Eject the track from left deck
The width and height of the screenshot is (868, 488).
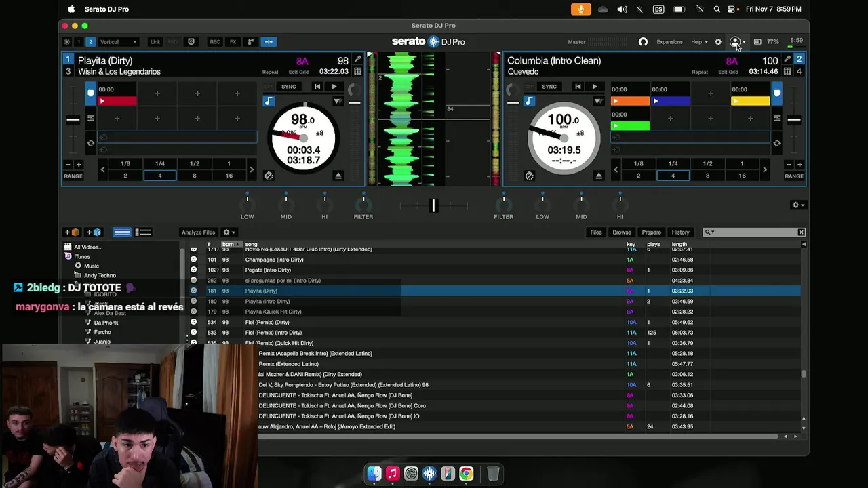click(x=338, y=176)
